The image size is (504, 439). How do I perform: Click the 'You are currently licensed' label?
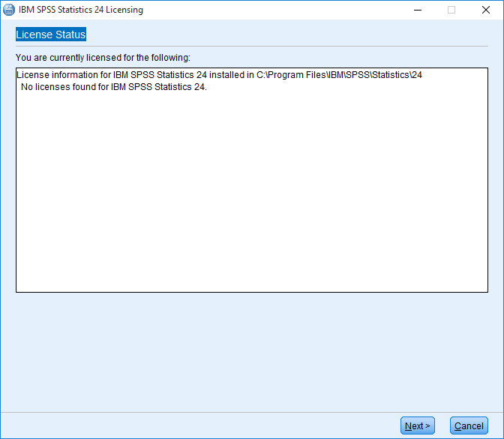coord(103,58)
